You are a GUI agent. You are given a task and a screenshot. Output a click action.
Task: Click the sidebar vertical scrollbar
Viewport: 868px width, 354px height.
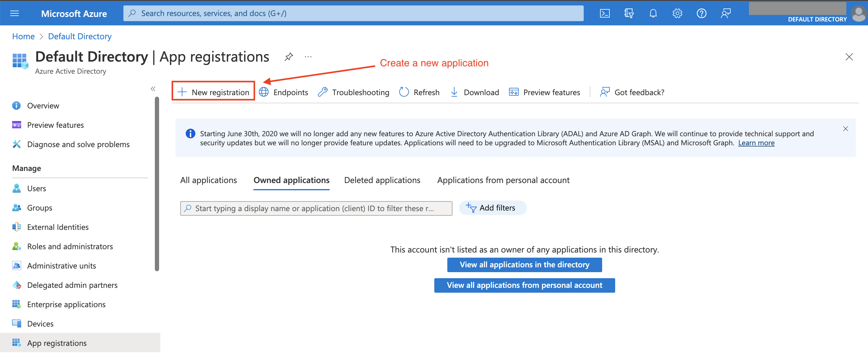coord(157,184)
